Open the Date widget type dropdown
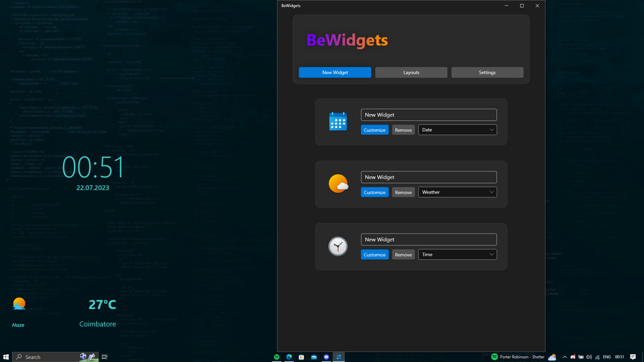Screen dimensions: 644x362 click(457, 129)
